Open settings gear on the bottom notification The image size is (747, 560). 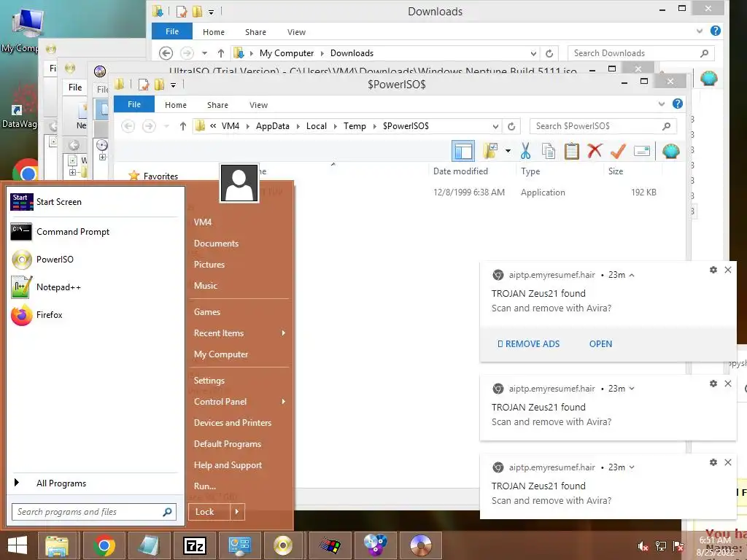[x=713, y=462]
